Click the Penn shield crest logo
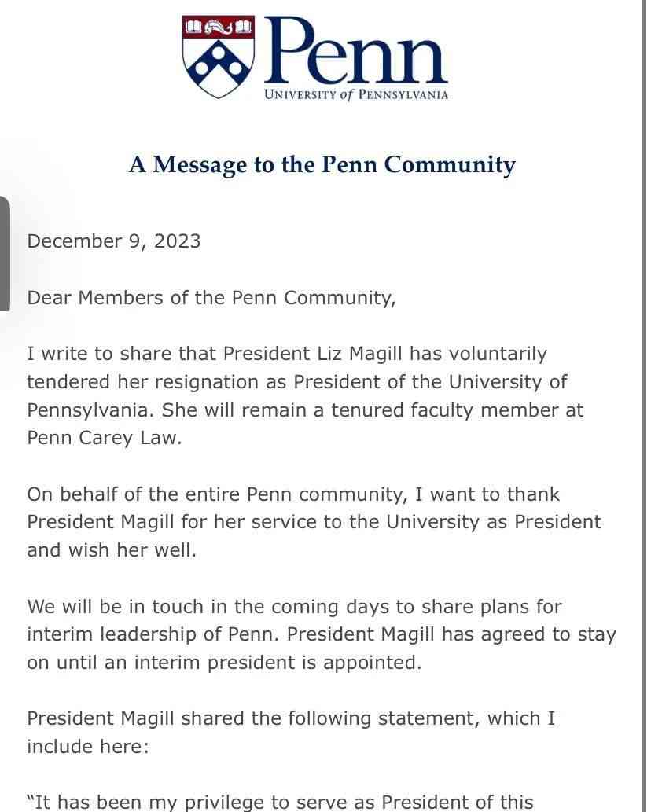The width and height of the screenshot is (651, 812). click(219, 57)
